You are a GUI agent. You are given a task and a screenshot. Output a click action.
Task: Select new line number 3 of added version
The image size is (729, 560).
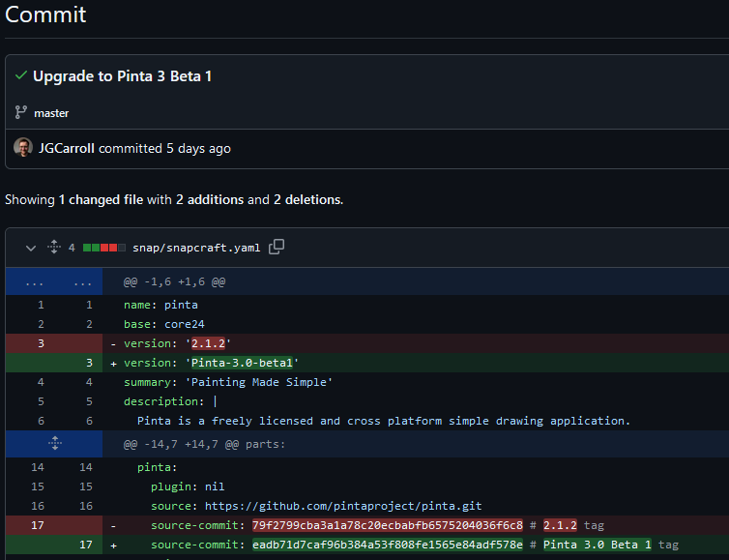click(x=88, y=363)
